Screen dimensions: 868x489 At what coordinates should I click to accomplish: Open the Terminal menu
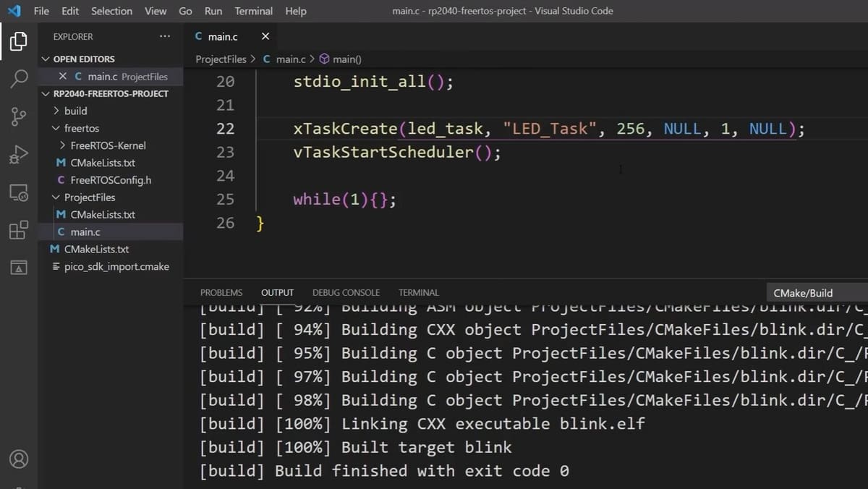[x=254, y=11]
